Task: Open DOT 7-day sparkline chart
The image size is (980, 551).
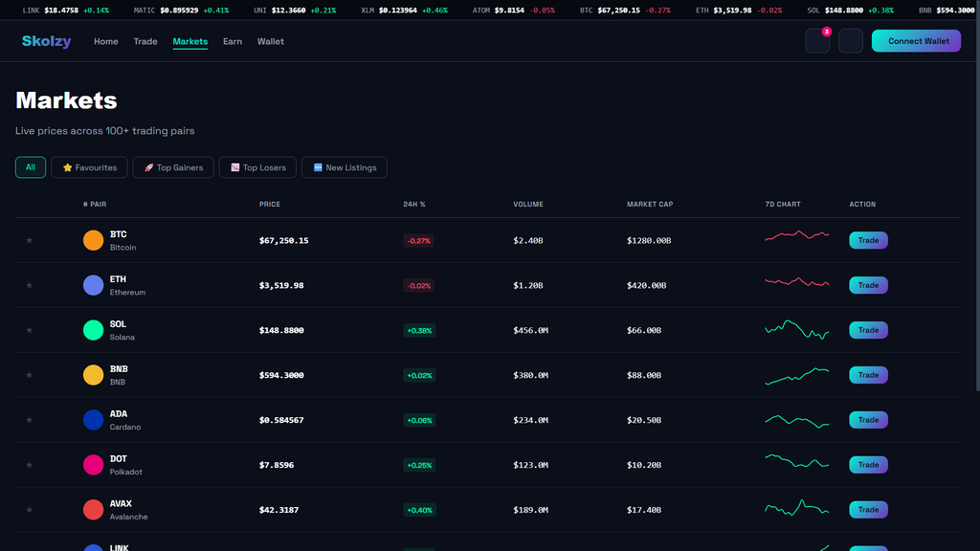Action: tap(797, 462)
